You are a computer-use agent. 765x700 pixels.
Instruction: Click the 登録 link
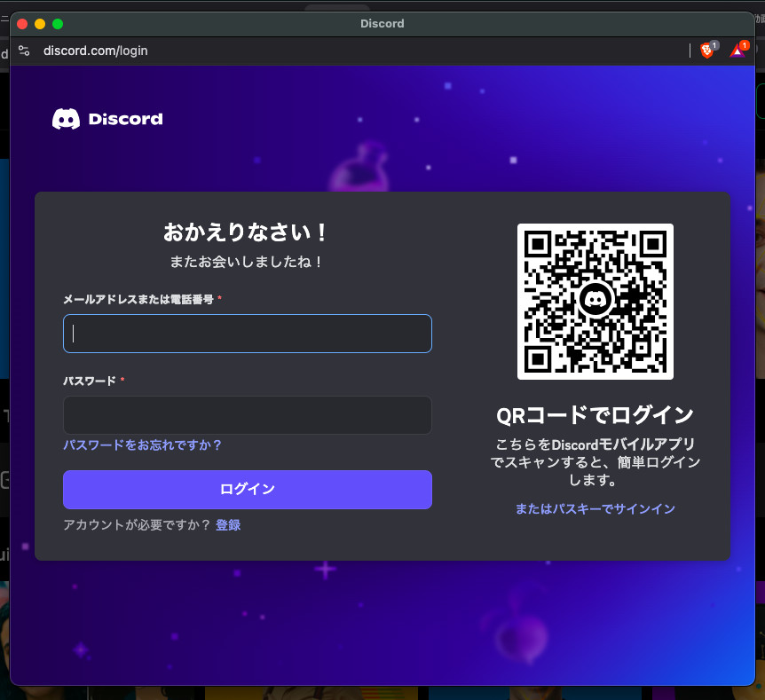coord(228,525)
